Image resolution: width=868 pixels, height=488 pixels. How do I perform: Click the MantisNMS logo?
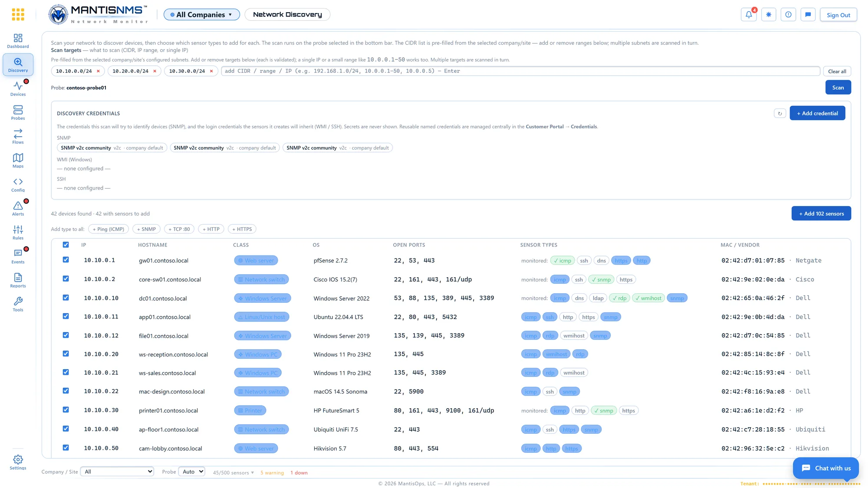click(x=98, y=14)
